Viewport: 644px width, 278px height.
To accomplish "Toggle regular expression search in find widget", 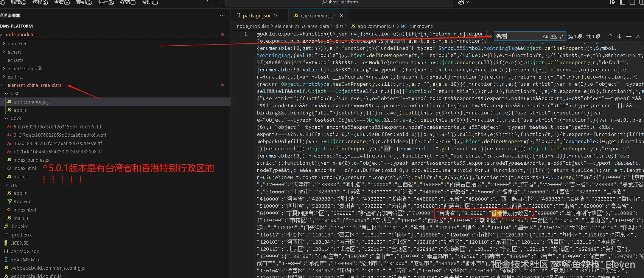I will (x=562, y=36).
